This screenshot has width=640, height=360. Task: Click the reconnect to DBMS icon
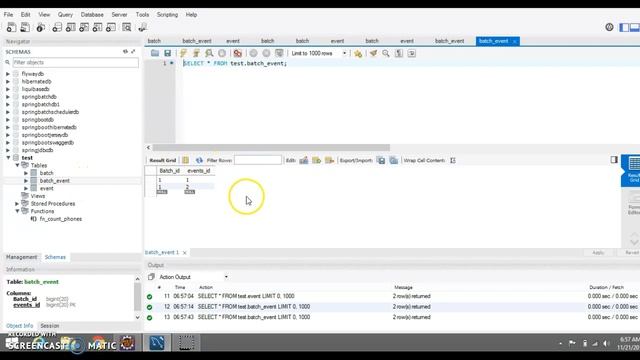tap(142, 27)
